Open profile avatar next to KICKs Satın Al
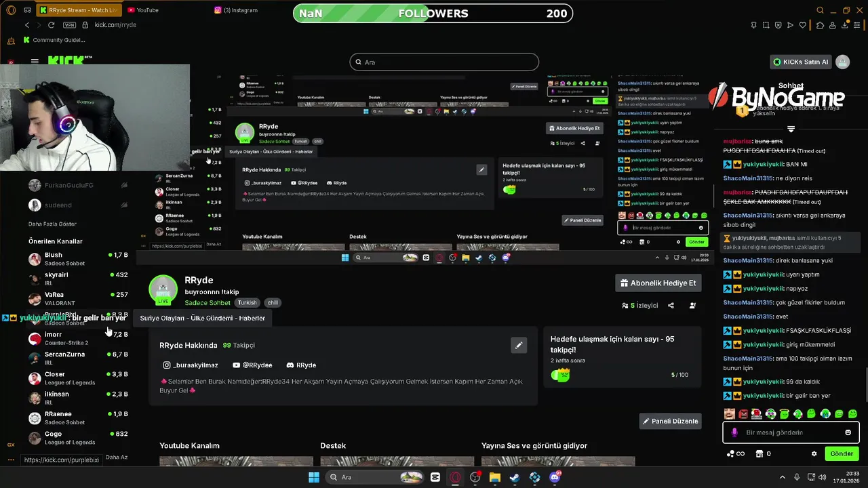 point(843,62)
